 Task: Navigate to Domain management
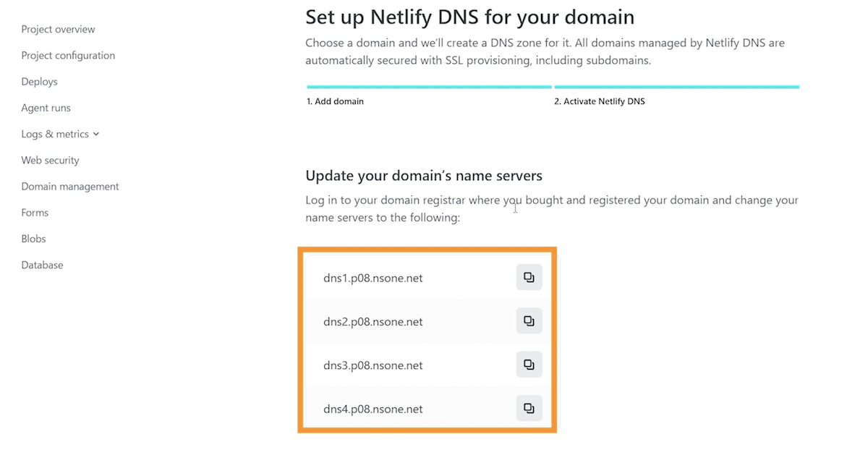click(70, 187)
